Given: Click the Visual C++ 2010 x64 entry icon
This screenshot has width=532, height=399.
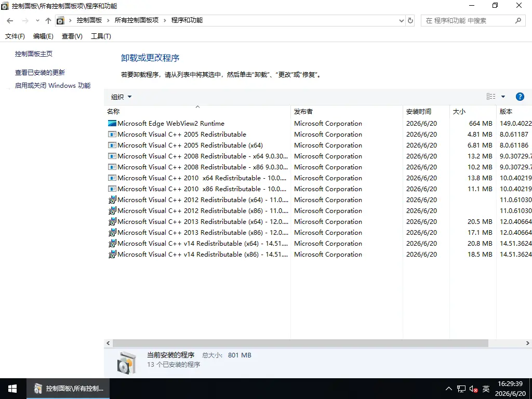Looking at the screenshot, I should (x=112, y=178).
